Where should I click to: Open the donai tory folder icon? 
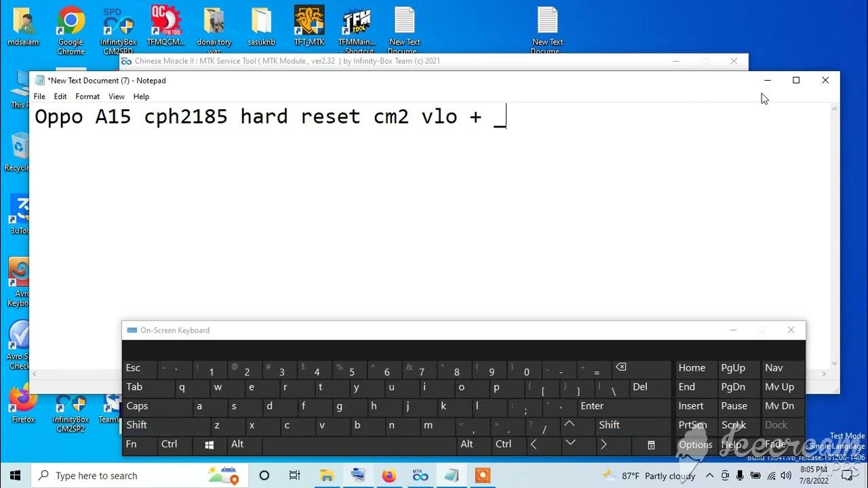(x=214, y=29)
